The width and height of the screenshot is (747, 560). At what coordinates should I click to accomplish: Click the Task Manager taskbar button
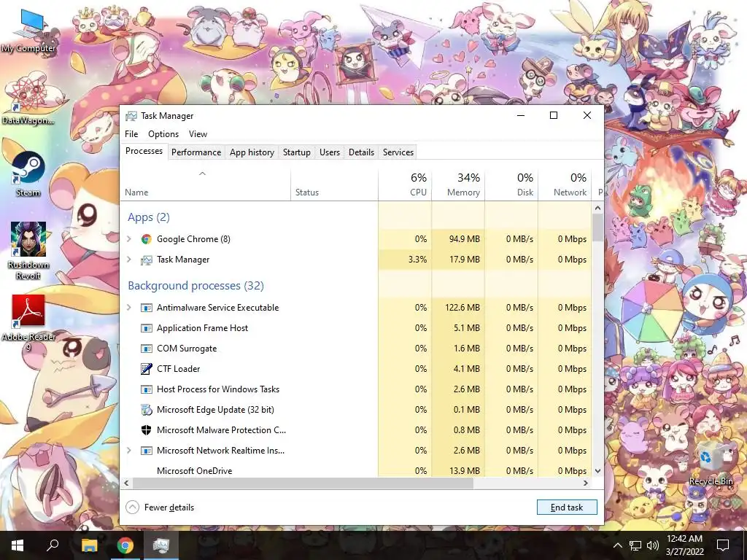[161, 545]
